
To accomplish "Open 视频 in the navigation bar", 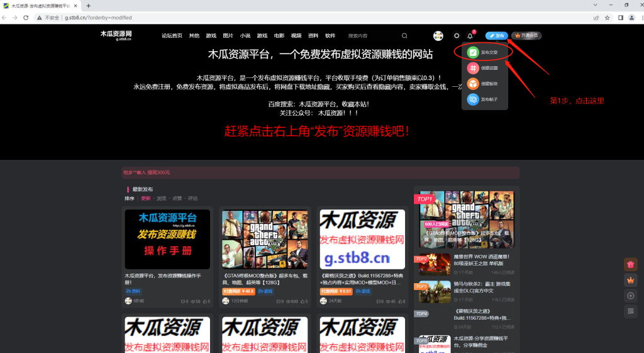I will tap(296, 36).
